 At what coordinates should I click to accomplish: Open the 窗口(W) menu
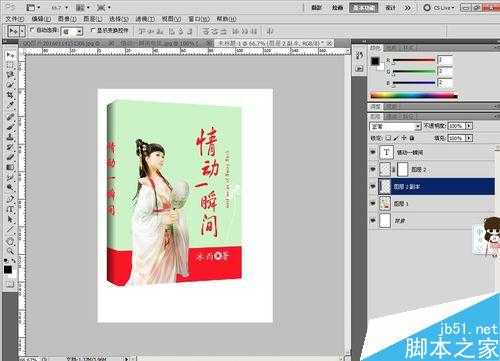pos(199,19)
